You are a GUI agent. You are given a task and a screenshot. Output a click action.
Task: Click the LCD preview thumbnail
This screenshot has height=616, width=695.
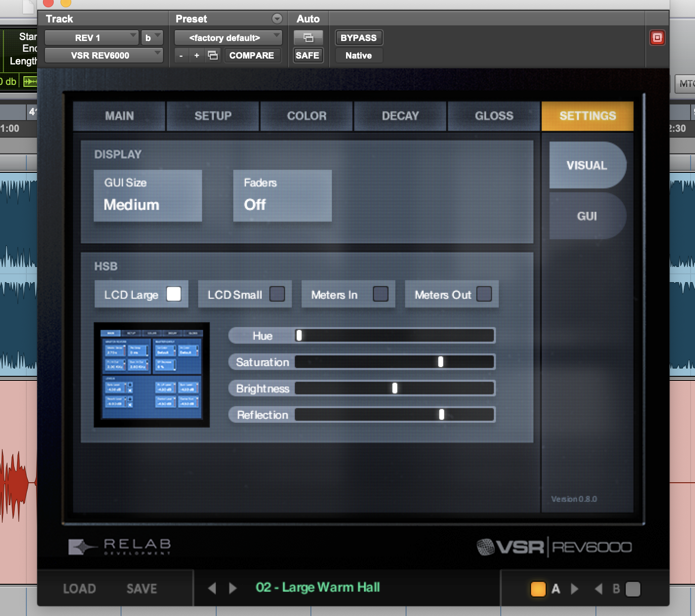[x=152, y=375]
